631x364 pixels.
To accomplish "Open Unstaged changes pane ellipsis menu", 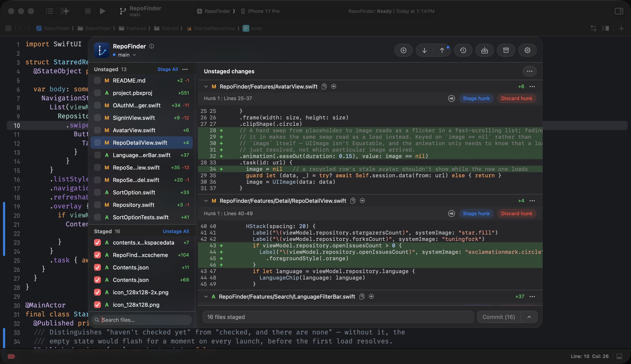I will 529,71.
